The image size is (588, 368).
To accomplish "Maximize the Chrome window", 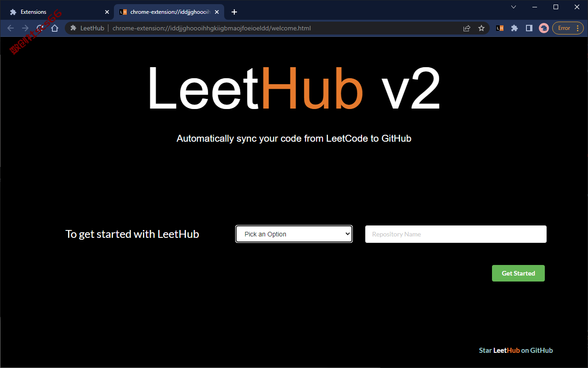I will 556,7.
